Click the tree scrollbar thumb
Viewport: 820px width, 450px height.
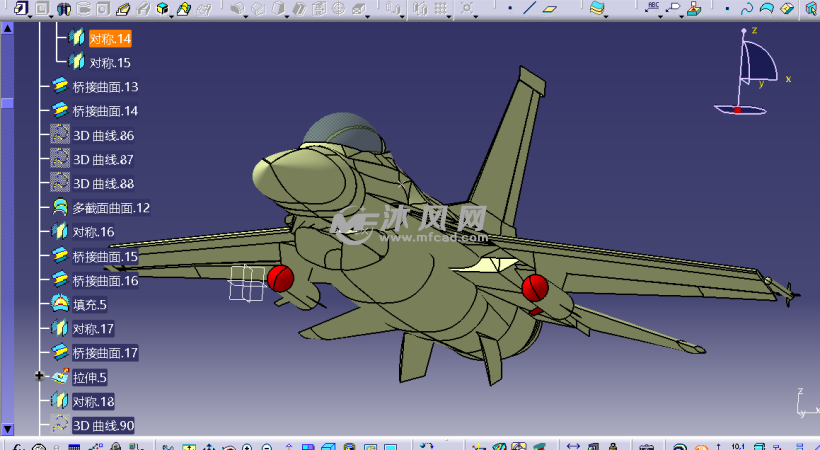7,103
